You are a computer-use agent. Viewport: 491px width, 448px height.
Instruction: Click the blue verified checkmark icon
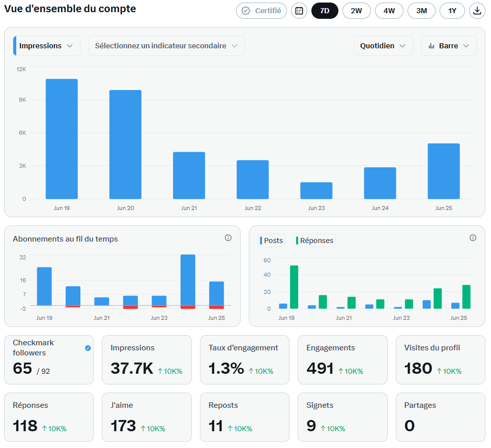pyautogui.click(x=88, y=348)
